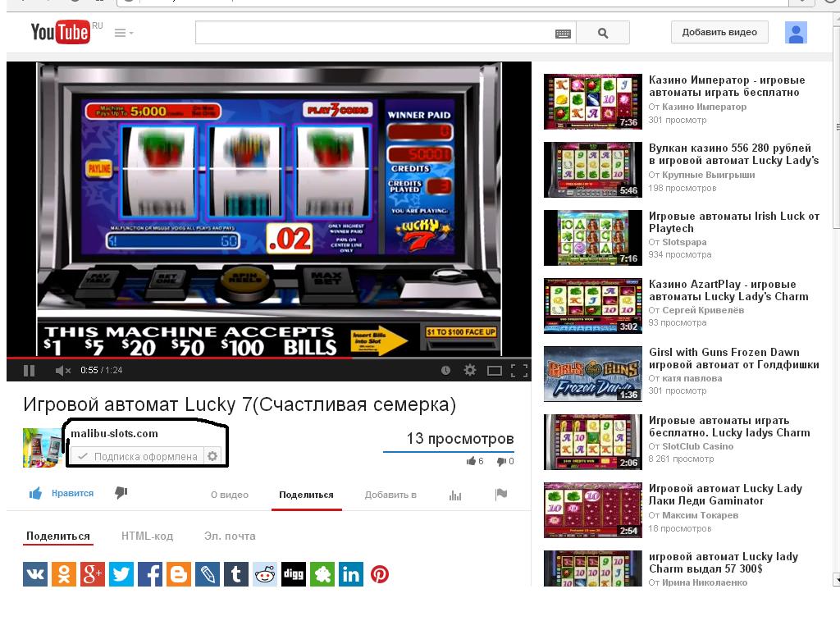Image resolution: width=840 pixels, height=630 pixels.
Task: Open the malibu-slots.com channel link
Action: tap(114, 433)
